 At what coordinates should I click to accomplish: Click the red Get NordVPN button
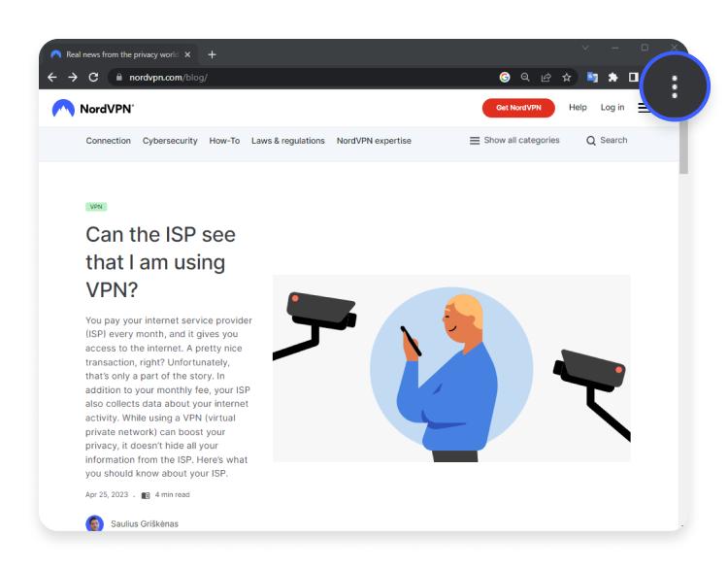pos(518,108)
